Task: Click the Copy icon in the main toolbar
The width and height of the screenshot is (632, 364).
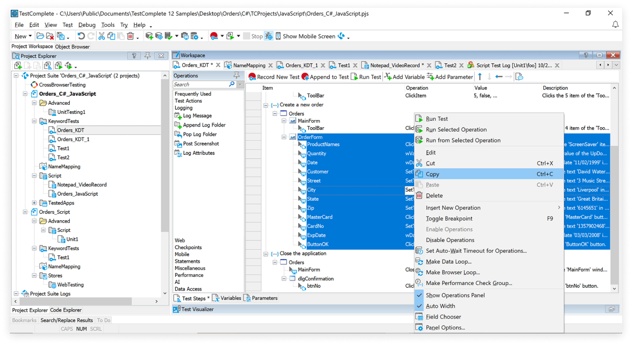Action: click(x=111, y=36)
